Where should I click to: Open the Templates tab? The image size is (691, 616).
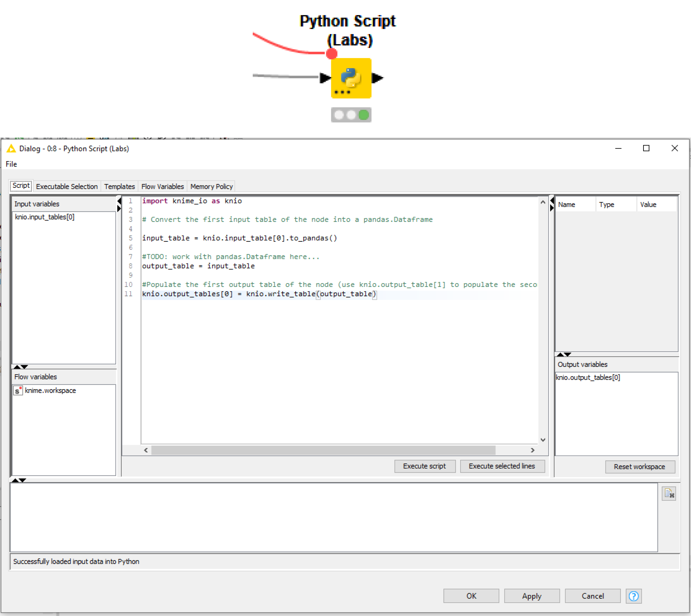120,187
